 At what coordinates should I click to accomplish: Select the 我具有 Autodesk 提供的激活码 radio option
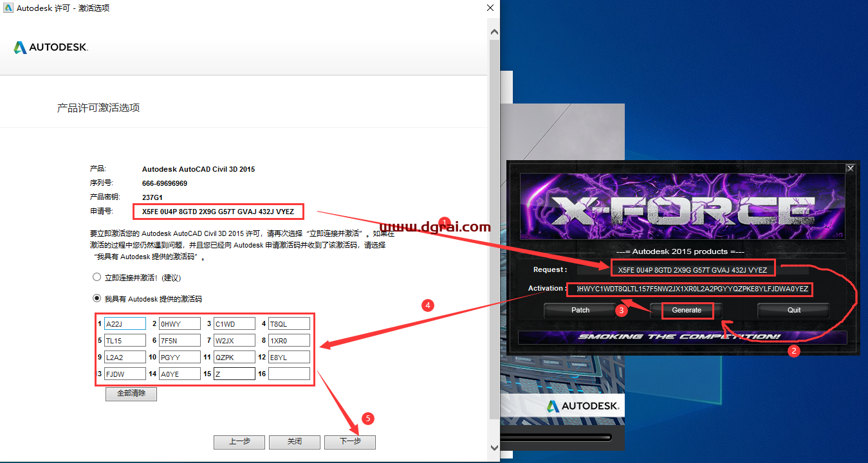coord(97,298)
